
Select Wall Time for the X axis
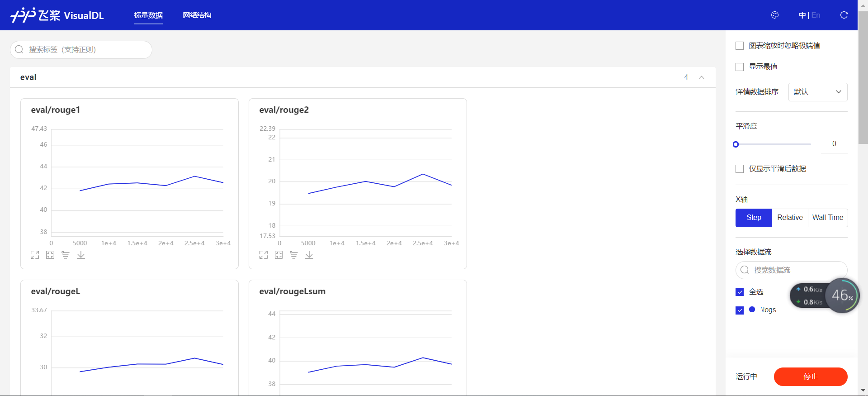(828, 218)
